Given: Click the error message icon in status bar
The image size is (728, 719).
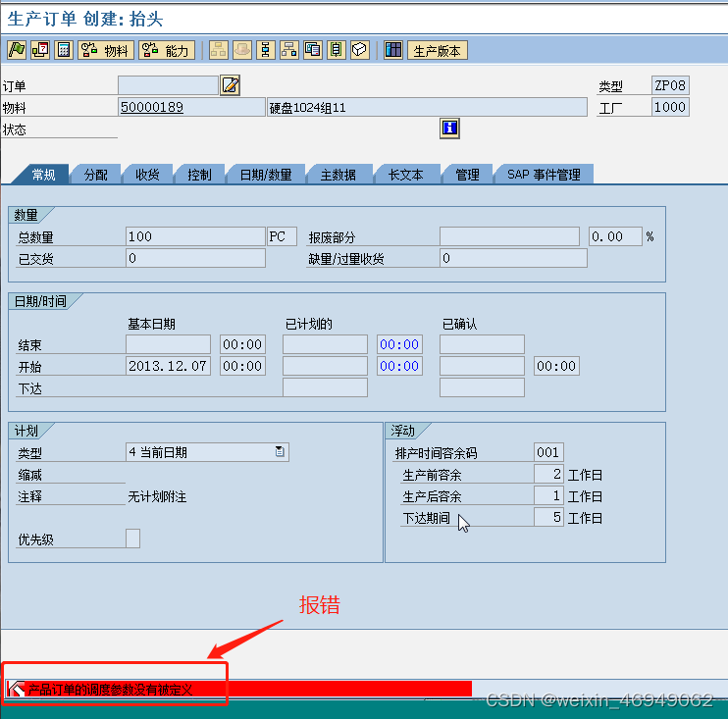Looking at the screenshot, I should tap(17, 689).
